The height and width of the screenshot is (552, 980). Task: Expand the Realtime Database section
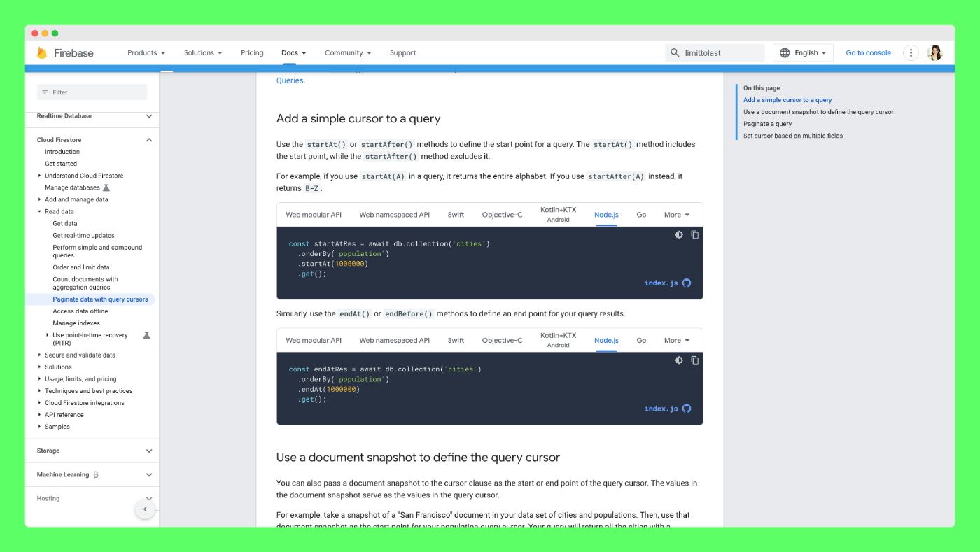pyautogui.click(x=149, y=116)
